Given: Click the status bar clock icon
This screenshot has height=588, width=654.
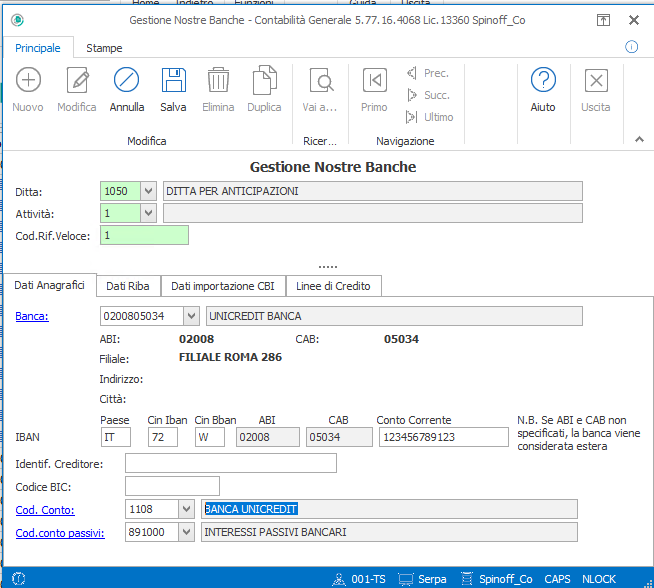Looking at the screenshot, I should [19, 578].
